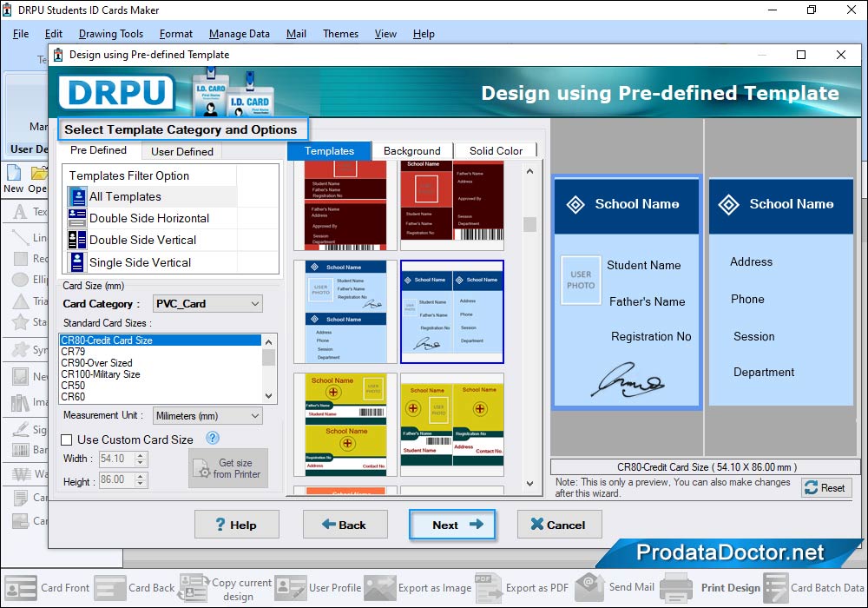
Task: Open the Format menu
Action: pos(175,34)
